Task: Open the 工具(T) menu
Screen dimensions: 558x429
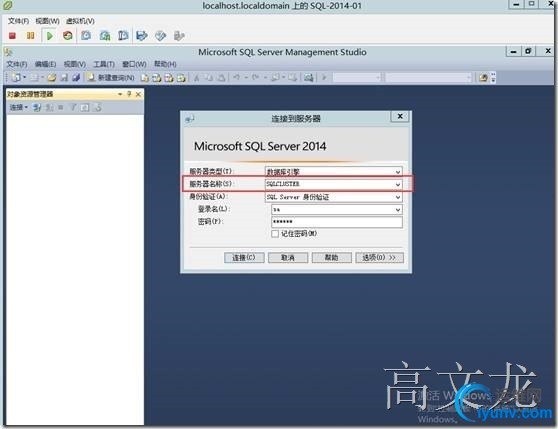Action: point(104,64)
